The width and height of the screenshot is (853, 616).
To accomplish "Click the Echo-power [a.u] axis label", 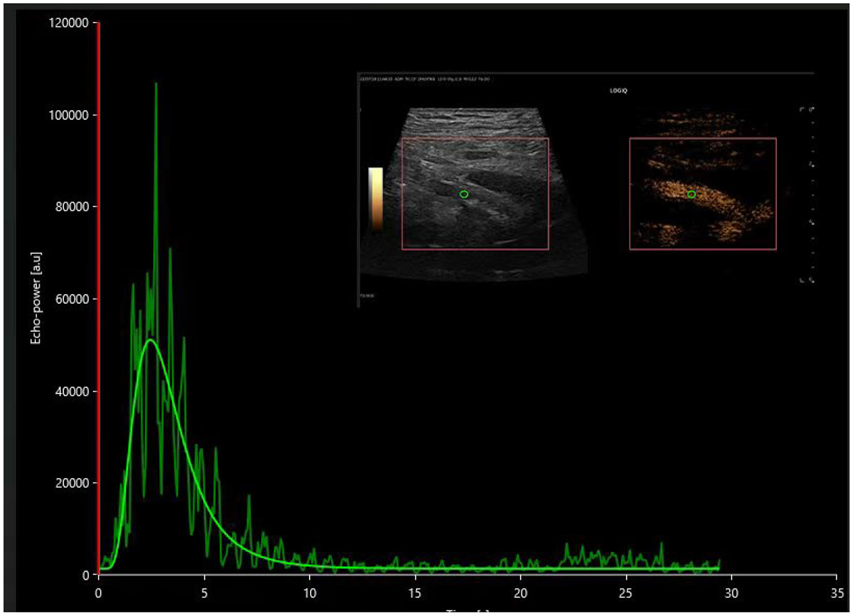I will tap(35, 299).
